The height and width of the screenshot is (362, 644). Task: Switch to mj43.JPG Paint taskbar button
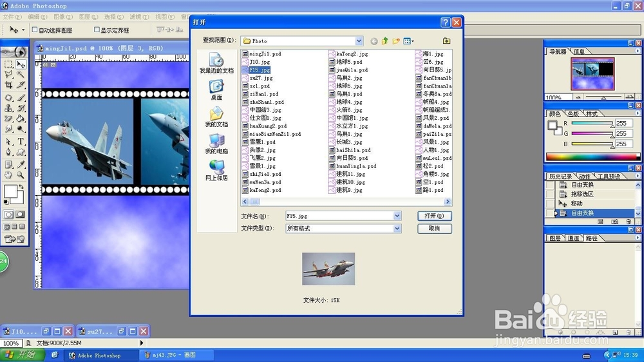click(176, 355)
